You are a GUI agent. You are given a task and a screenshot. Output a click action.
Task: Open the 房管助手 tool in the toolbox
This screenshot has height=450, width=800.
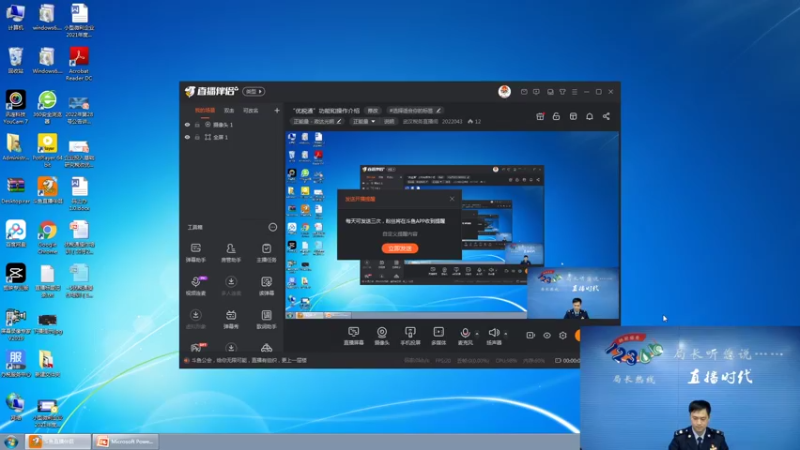coord(231,253)
